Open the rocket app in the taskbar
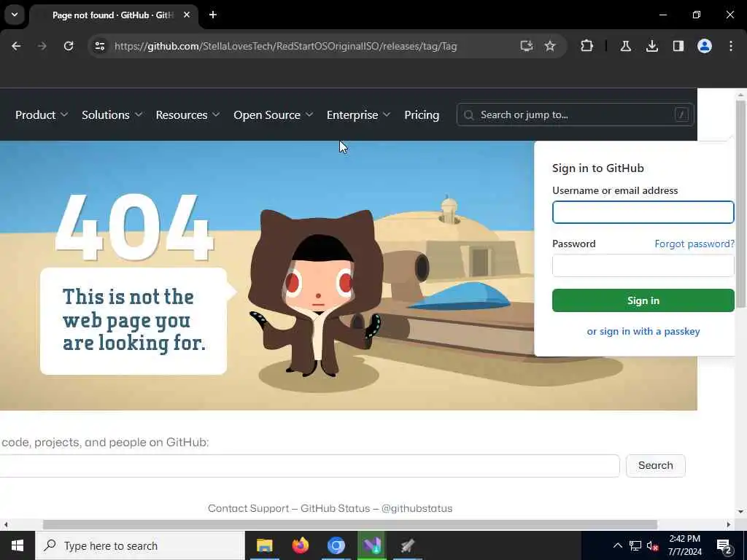Viewport: 747px width, 560px height. click(x=407, y=545)
